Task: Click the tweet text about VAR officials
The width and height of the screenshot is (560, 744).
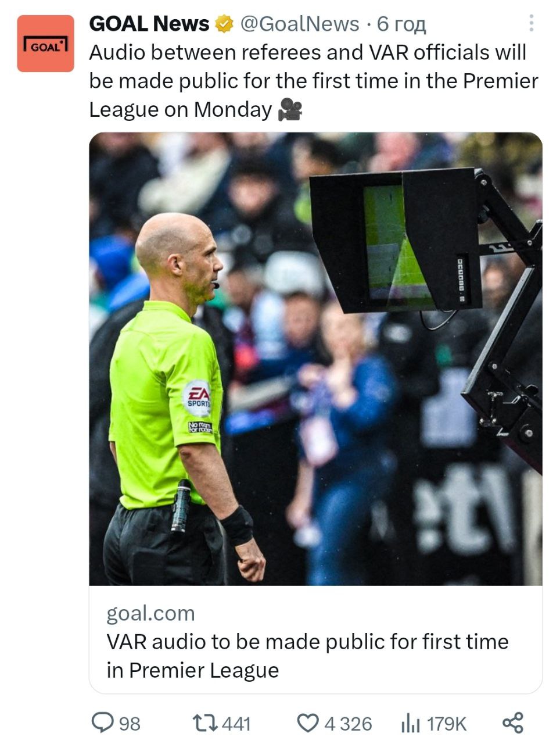Action: (x=314, y=81)
